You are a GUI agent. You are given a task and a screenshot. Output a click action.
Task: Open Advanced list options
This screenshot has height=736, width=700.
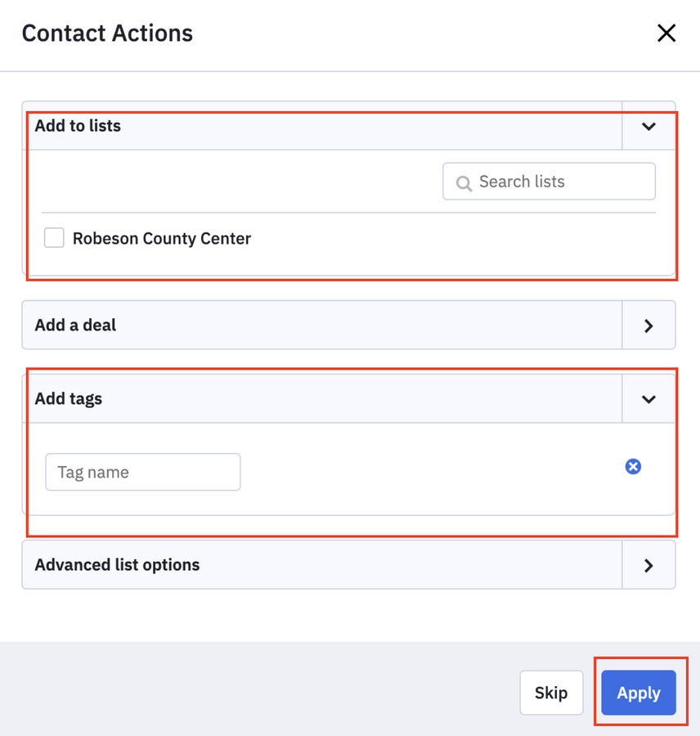[x=327, y=564]
